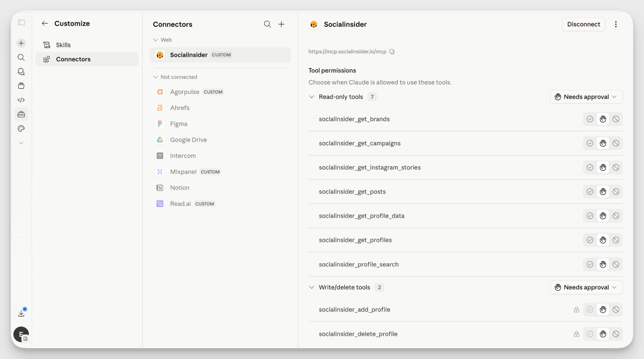Always allow socialinsider_get_posts tool
The image size is (644, 359).
[x=590, y=192]
